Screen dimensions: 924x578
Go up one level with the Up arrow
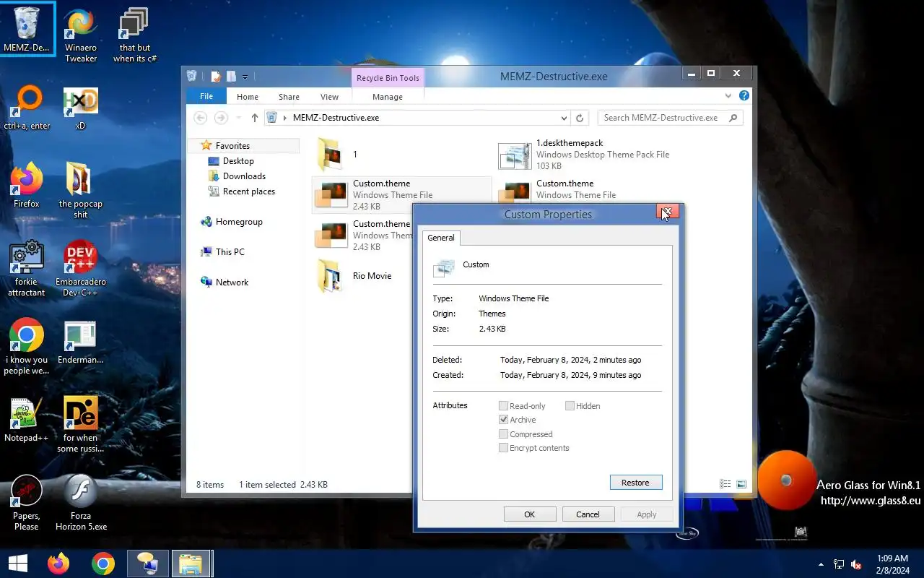[255, 118]
